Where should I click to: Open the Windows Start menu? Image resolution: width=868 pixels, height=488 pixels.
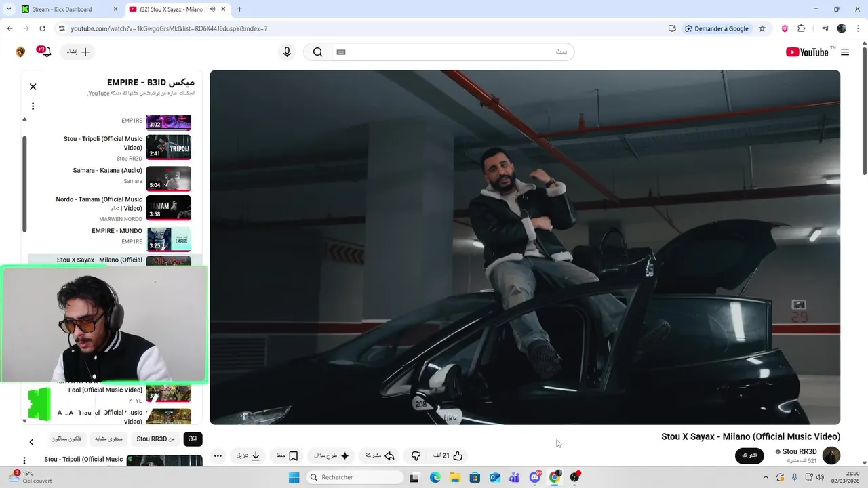[294, 478]
